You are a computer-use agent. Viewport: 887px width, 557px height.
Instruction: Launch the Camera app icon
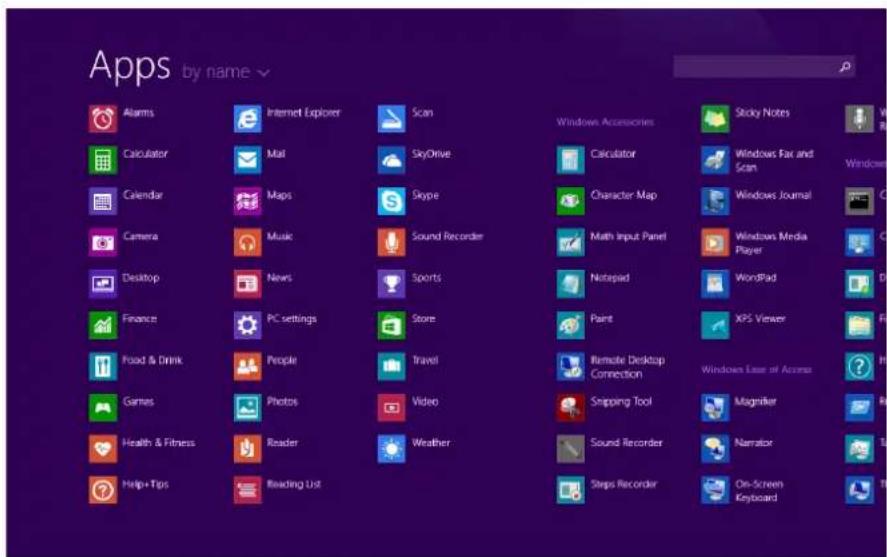[x=103, y=243]
